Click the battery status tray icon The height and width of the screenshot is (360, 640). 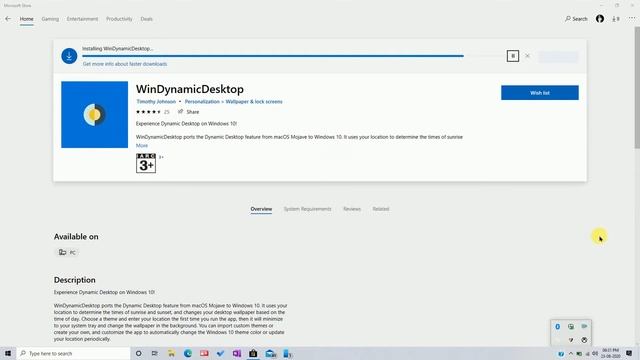pos(579,353)
